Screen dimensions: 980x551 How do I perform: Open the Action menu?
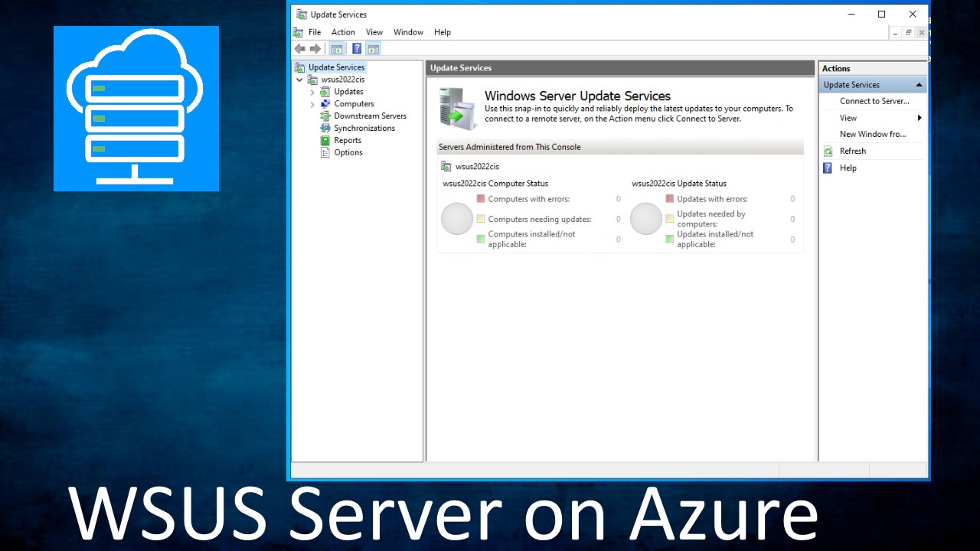pyautogui.click(x=343, y=32)
